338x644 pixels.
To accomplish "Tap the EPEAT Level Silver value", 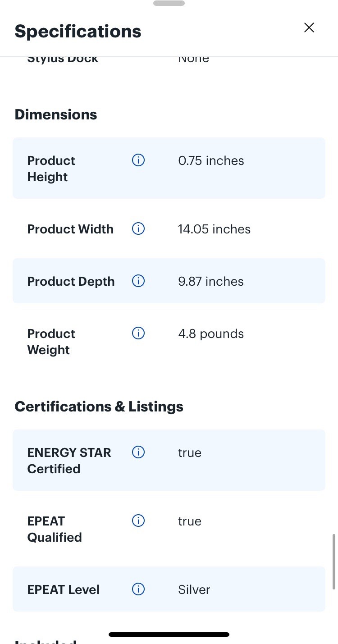I will [194, 589].
